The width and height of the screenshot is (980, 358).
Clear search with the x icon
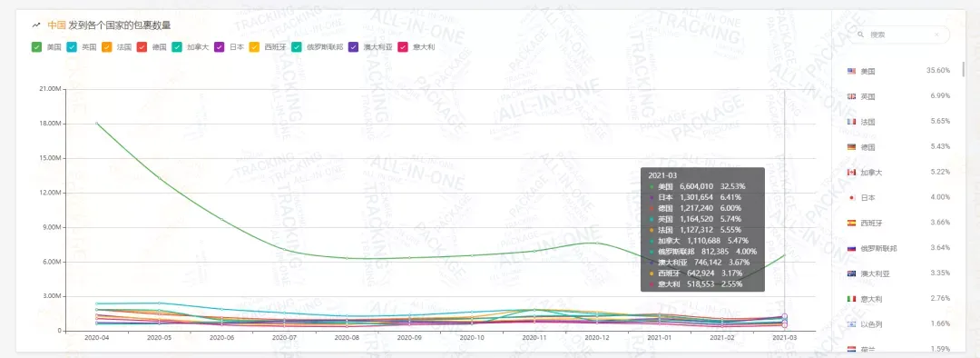pos(936,35)
